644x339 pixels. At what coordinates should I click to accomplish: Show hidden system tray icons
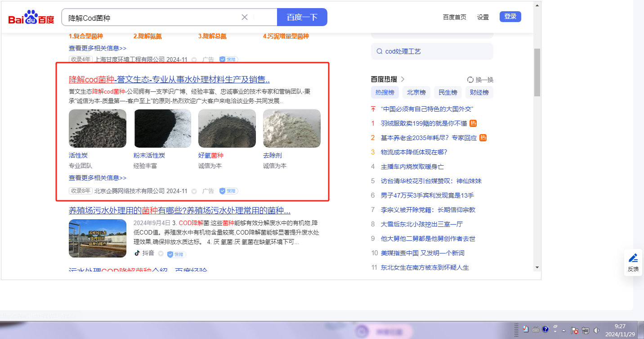pyautogui.click(x=563, y=330)
